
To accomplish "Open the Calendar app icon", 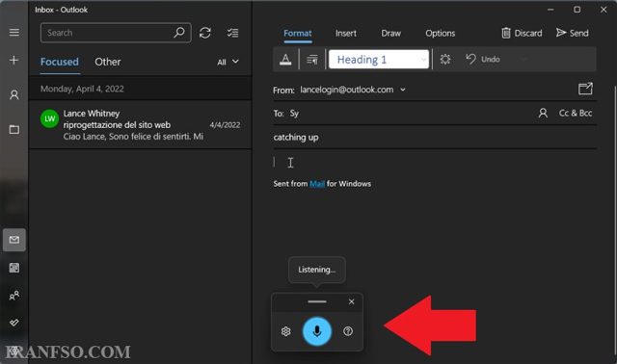I will (x=14, y=268).
